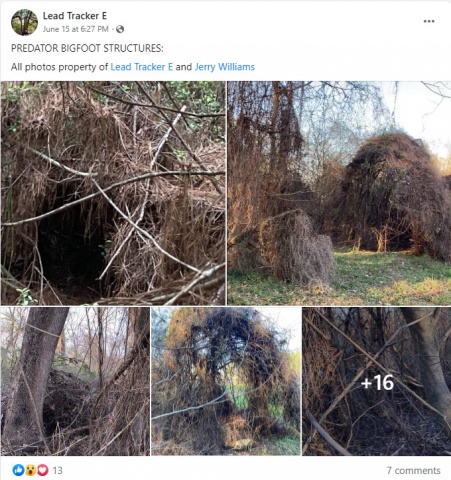Click the public globe privacy icon
The image size is (451, 480).
[120, 29]
